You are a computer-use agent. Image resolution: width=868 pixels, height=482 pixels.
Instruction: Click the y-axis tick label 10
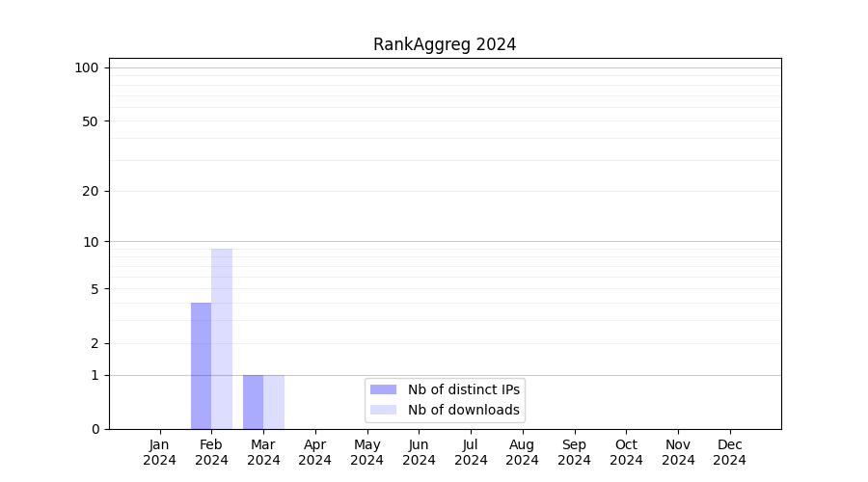(90, 242)
